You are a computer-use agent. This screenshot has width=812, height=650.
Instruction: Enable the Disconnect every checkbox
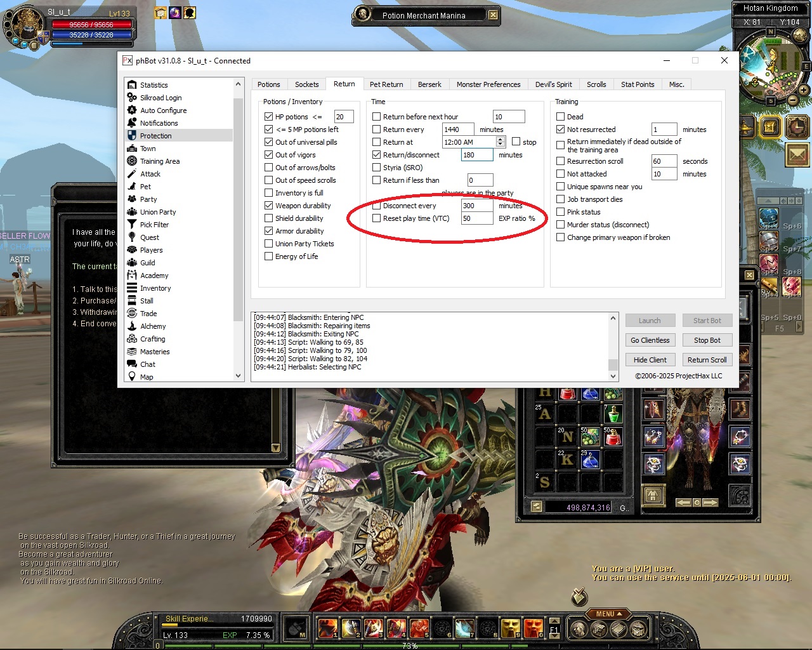click(x=377, y=206)
